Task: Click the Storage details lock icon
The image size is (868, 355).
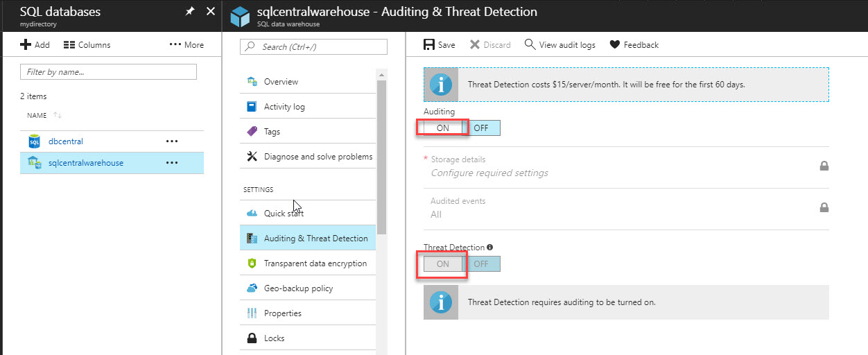Action: tap(824, 166)
